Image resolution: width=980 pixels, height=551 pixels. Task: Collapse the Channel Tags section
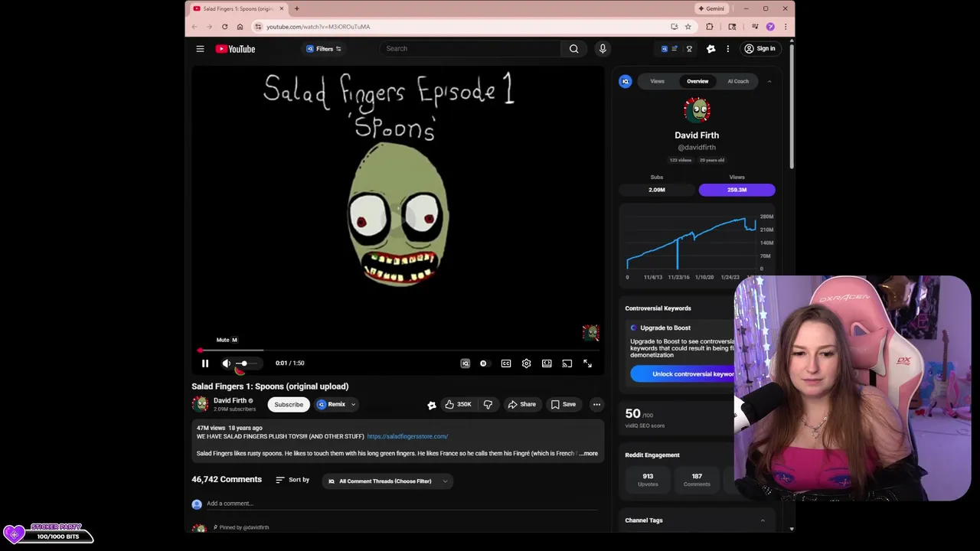coord(762,520)
